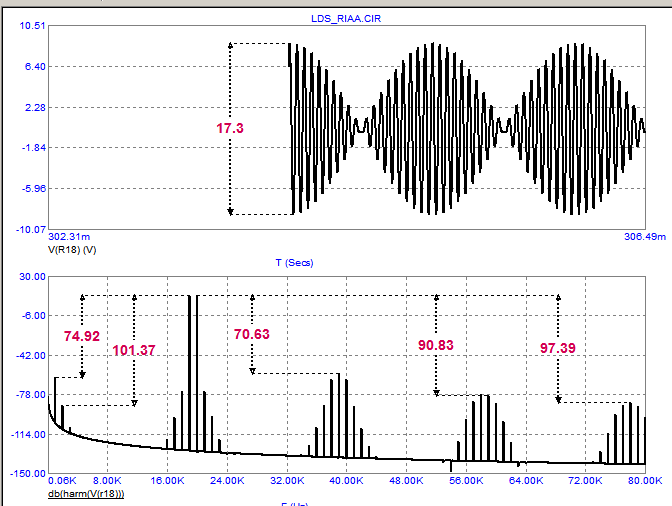
Task: Click the 8.00K frequency axis label
Action: coord(108,481)
